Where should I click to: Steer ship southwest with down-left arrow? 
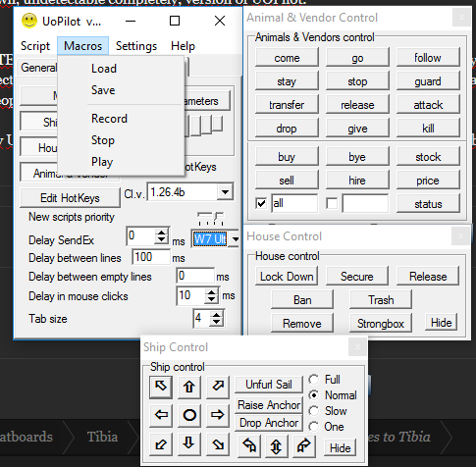(x=161, y=444)
